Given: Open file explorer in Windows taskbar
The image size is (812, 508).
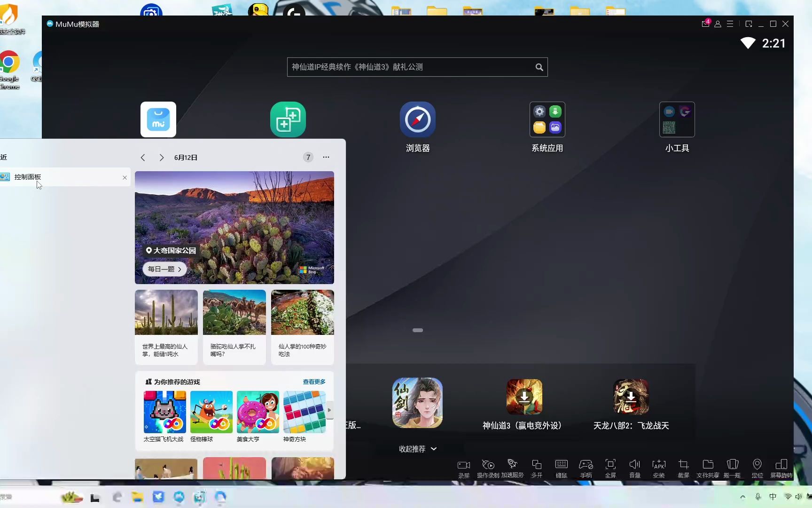Looking at the screenshot, I should [x=137, y=497].
